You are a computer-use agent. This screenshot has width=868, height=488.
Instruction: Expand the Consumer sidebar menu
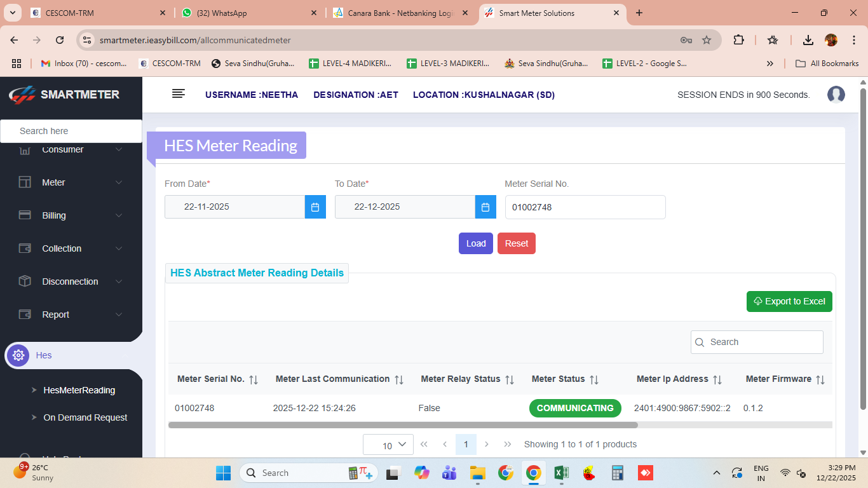(x=71, y=149)
